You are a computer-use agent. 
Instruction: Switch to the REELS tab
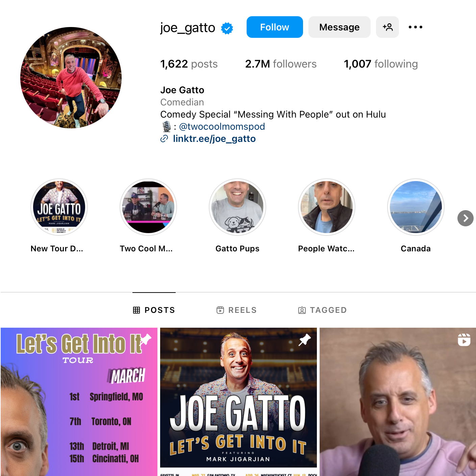[236, 310]
